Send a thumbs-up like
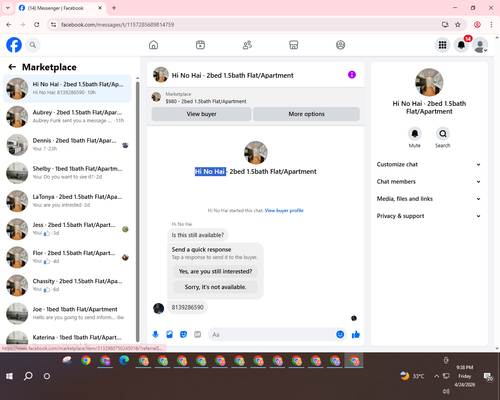 356,334
